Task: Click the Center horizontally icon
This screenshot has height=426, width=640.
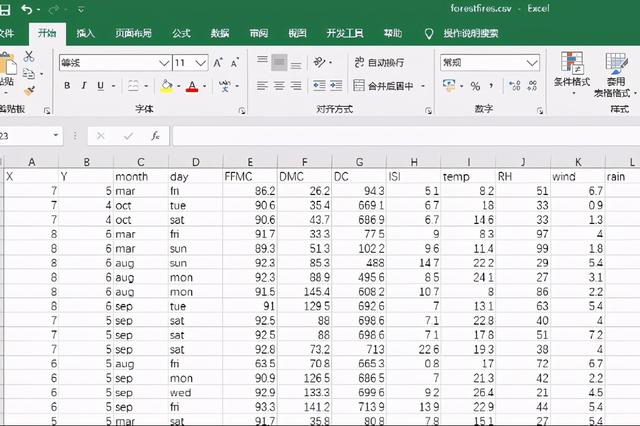Action: 279,86
